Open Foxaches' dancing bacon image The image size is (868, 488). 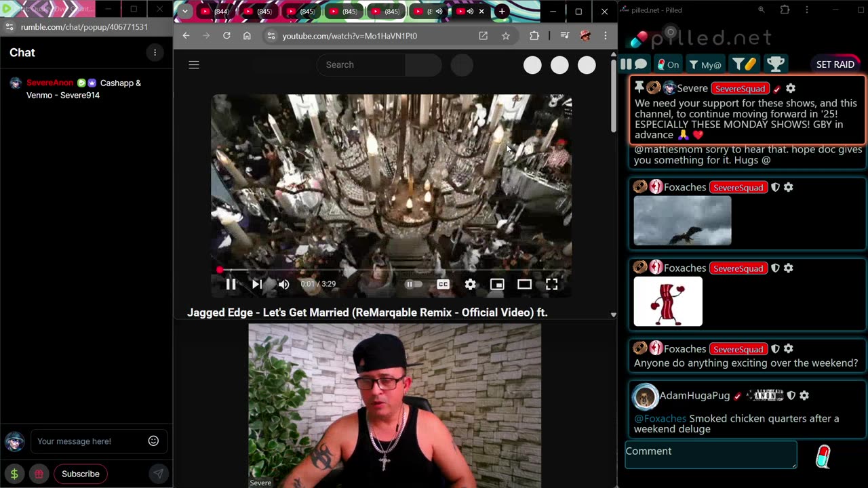[668, 302]
